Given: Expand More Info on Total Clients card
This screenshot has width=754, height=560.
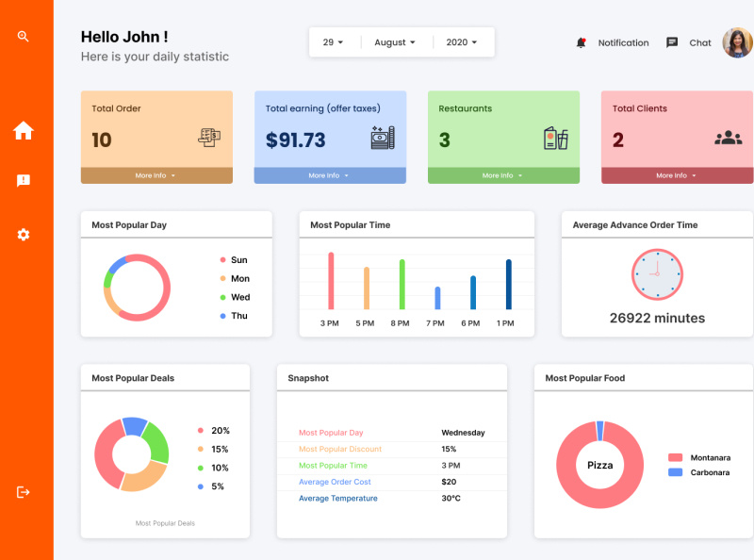Looking at the screenshot, I should pos(677,174).
